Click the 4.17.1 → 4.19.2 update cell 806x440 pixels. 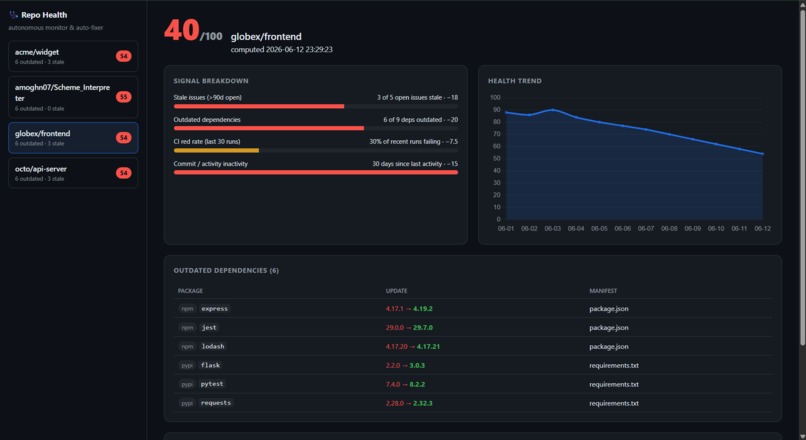(409, 309)
